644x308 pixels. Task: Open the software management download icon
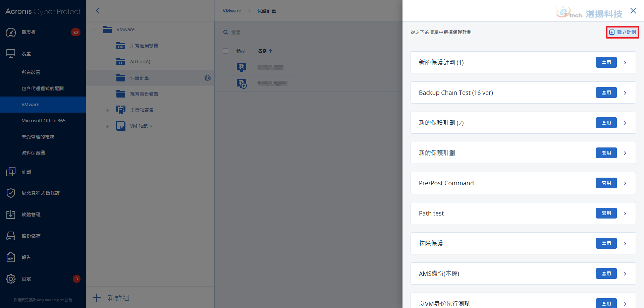point(11,214)
